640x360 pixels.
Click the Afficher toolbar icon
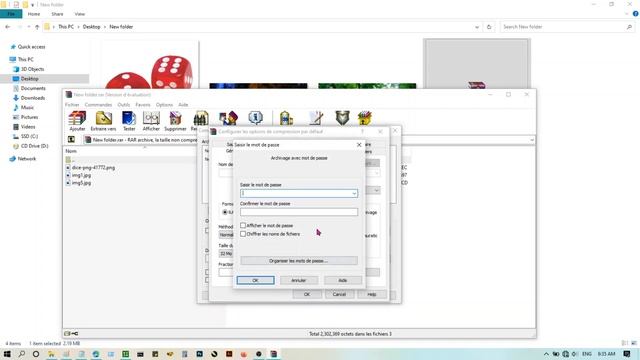pyautogui.click(x=151, y=121)
